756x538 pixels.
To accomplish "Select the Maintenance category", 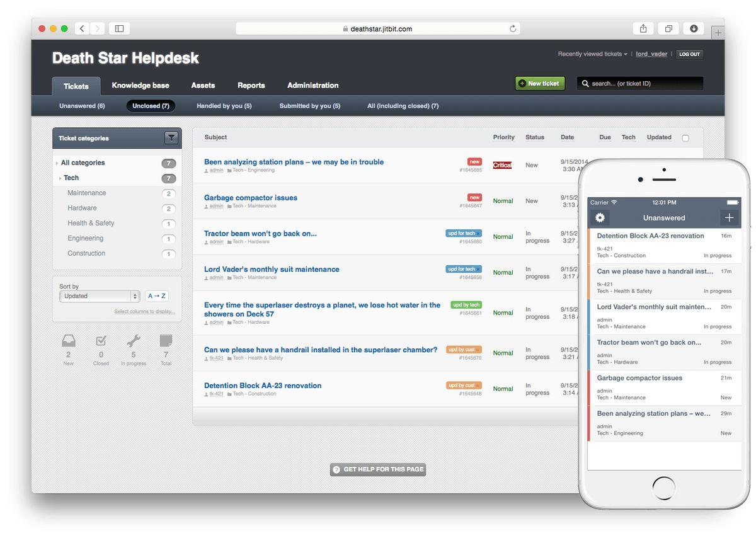I will point(87,193).
